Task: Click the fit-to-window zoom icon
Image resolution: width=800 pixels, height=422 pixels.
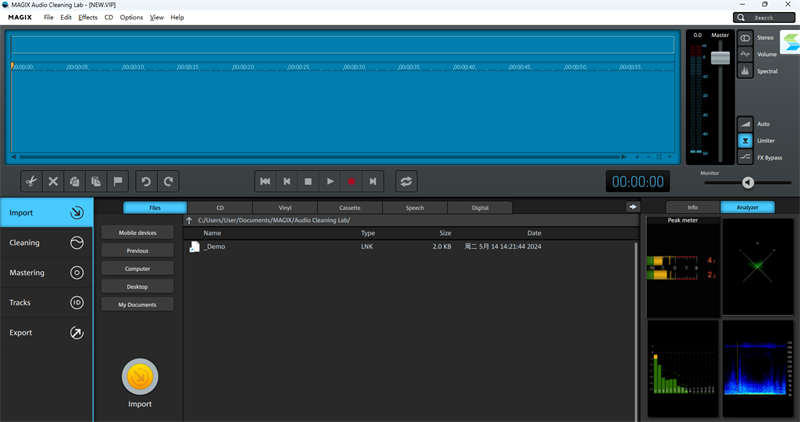Action: click(659, 157)
